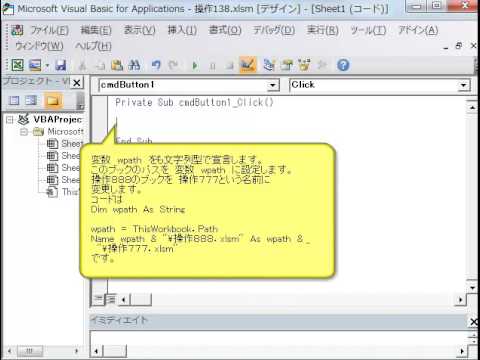Open the cmdButton1 object dropdown
Image resolution: width=480 pixels, height=360 pixels.
point(273,85)
